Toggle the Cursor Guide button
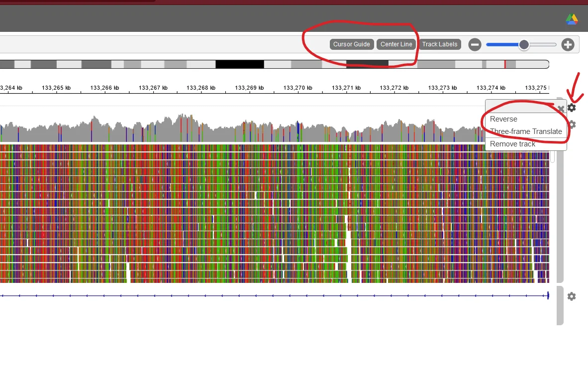588x389 pixels. tap(352, 44)
